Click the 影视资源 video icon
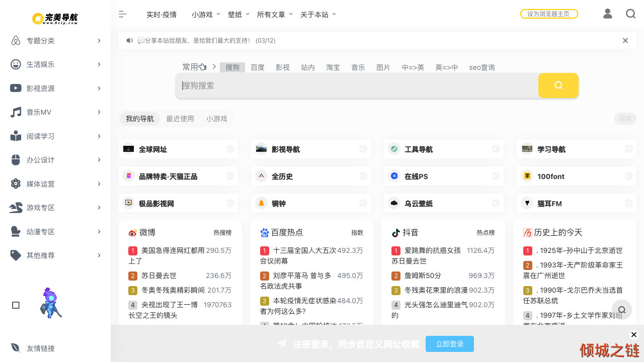644x362 pixels. (16, 88)
